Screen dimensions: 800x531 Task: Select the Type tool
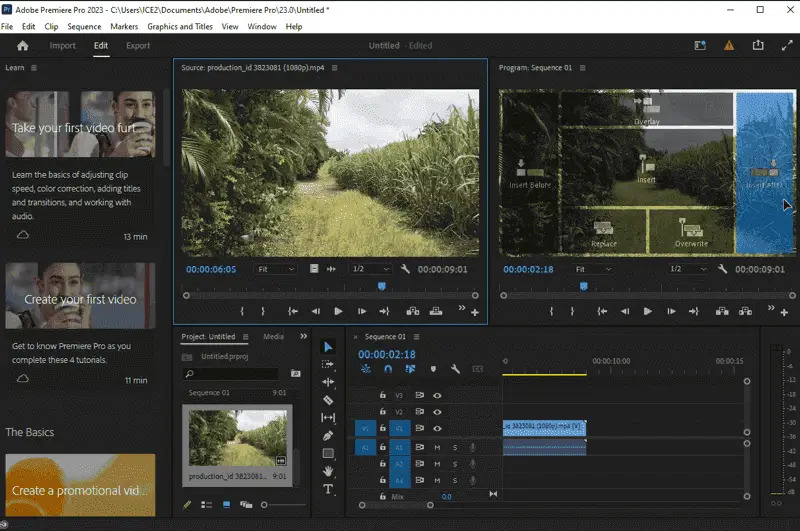coord(328,489)
